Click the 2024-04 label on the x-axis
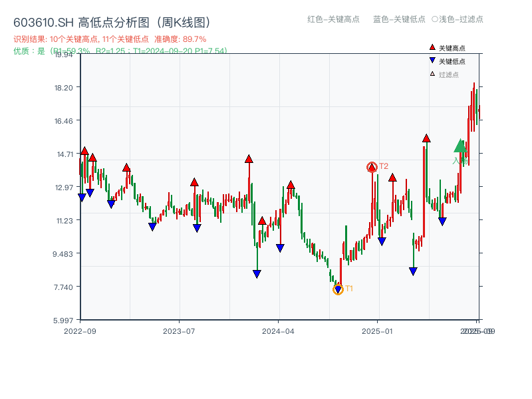532x399 pixels. (278, 330)
